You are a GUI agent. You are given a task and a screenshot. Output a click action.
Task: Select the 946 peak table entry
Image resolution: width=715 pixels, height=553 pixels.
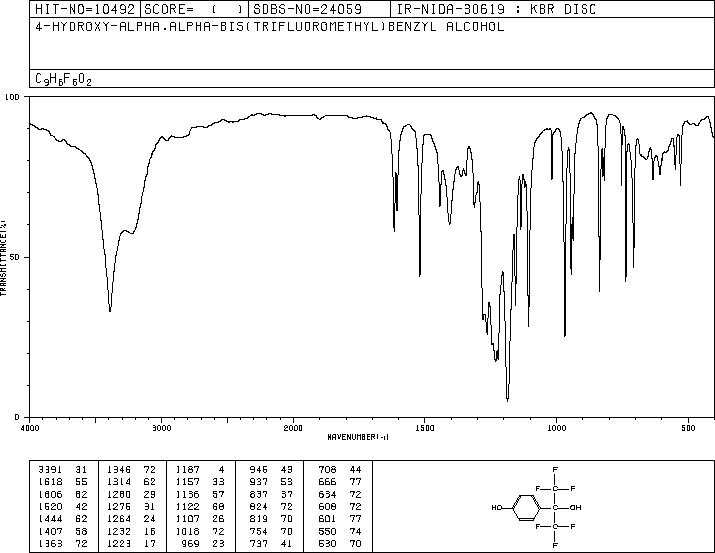[x=271, y=470]
